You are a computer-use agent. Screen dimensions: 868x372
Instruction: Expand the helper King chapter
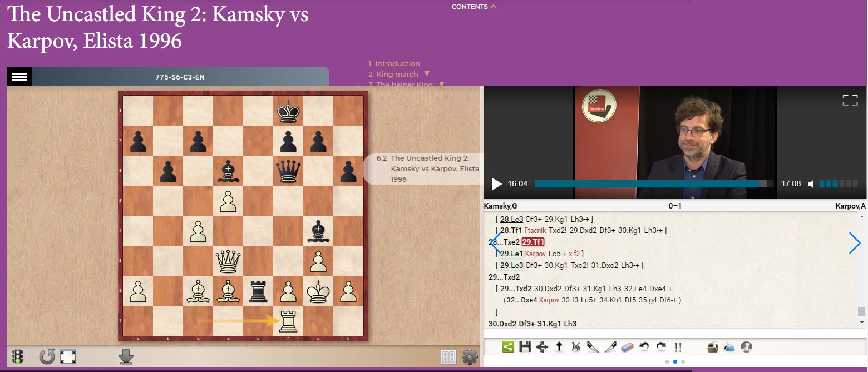tap(442, 85)
